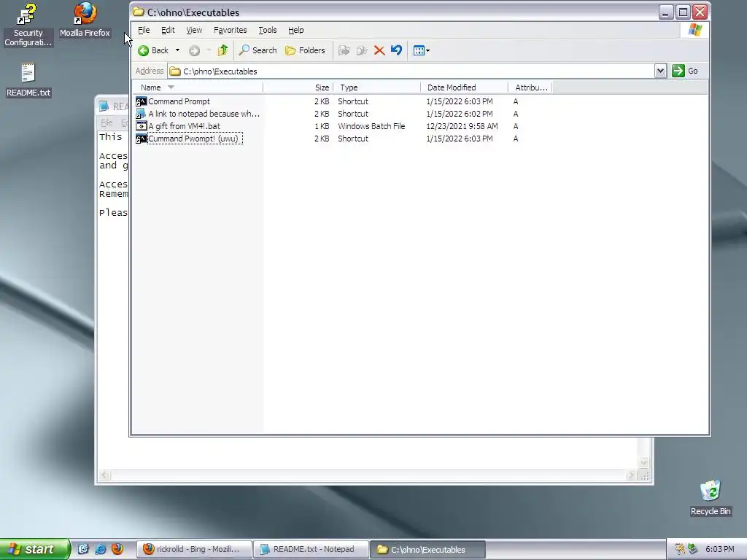This screenshot has height=560, width=747.
Task: Click Show Desktop quick launch icon
Action: pyautogui.click(x=83, y=549)
